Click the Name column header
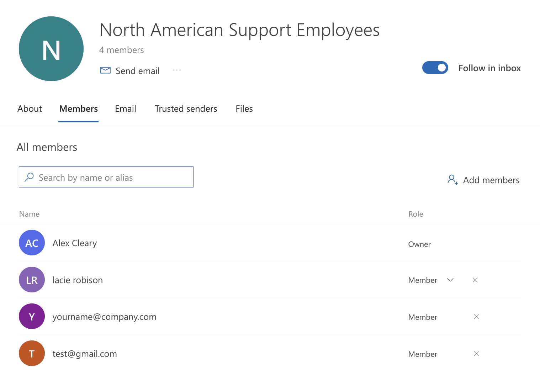Screen dimensions: 540x392 [29, 214]
